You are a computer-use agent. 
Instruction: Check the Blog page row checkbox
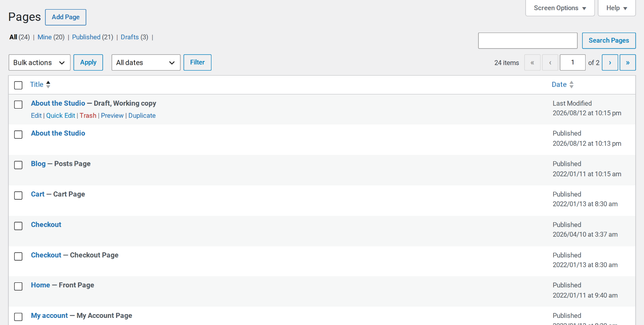pyautogui.click(x=18, y=165)
